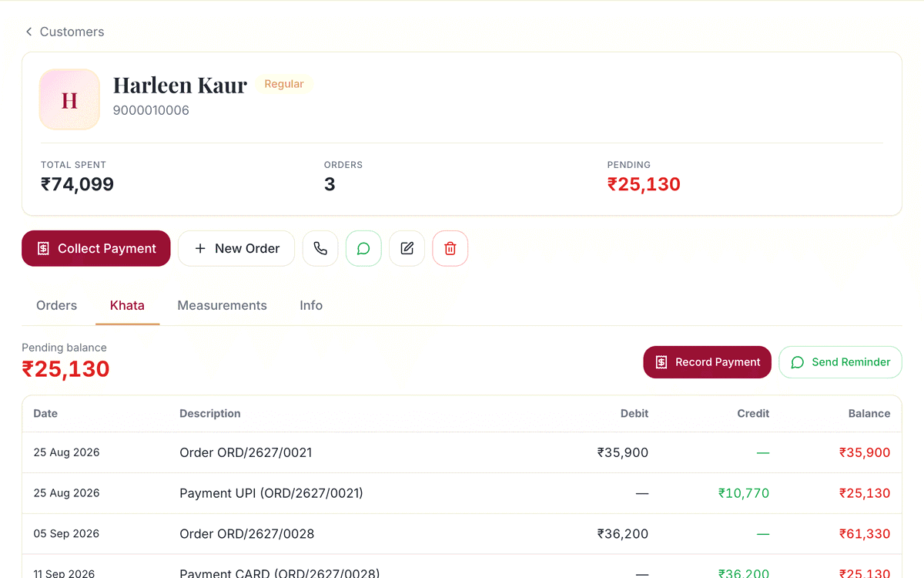Image resolution: width=924 pixels, height=578 pixels.
Task: Click Order ORD/2627/0028 description
Action: point(246,534)
